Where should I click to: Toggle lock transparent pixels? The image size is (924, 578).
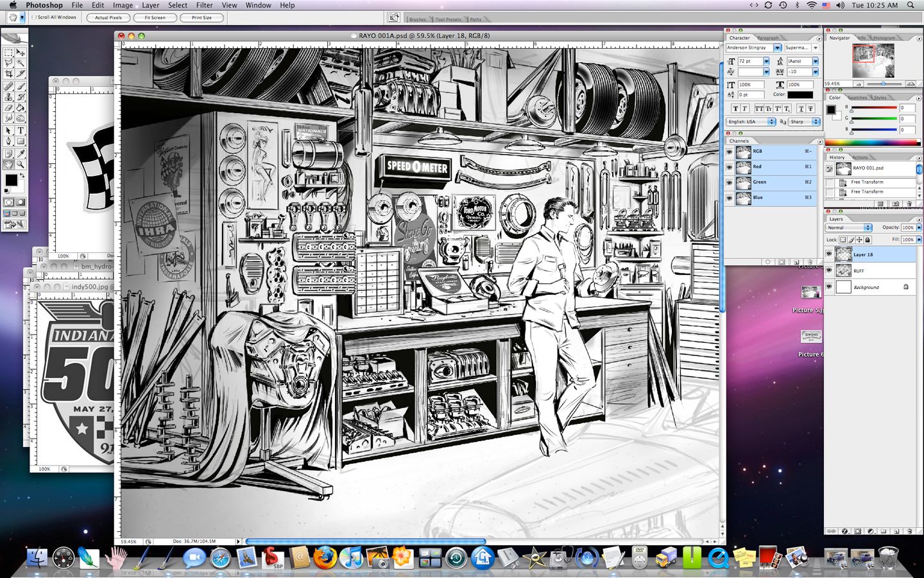[843, 240]
